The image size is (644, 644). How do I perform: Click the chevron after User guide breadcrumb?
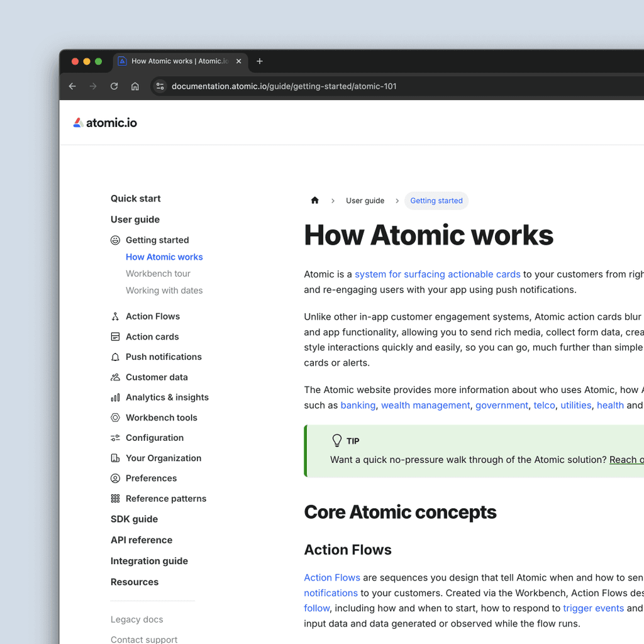(x=397, y=200)
